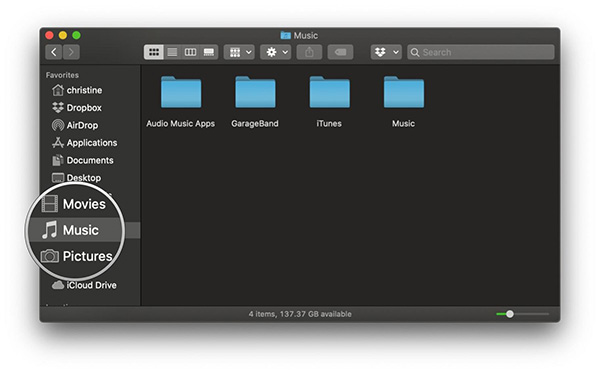Click the Edit Tags toolbar button
The height and width of the screenshot is (374, 600).
pyautogui.click(x=340, y=52)
